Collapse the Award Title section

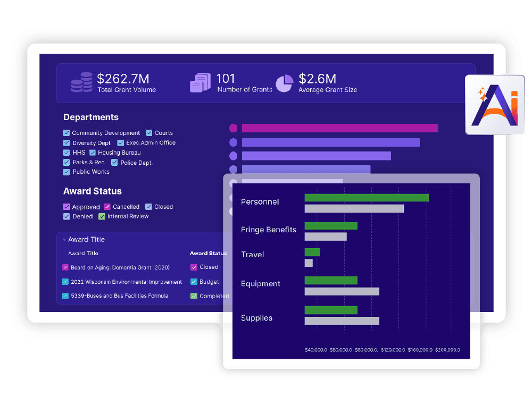tap(65, 239)
